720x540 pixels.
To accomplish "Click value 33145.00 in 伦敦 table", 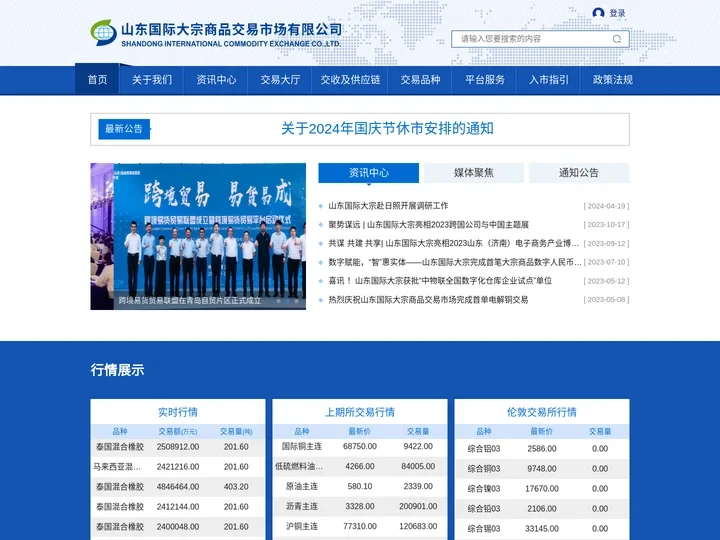I will click(542, 529).
